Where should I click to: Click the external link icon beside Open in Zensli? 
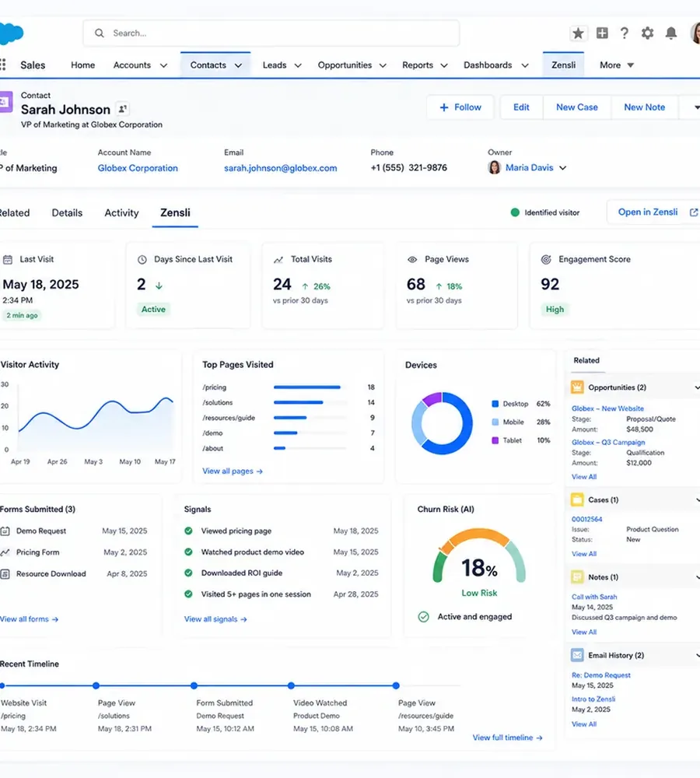(694, 212)
